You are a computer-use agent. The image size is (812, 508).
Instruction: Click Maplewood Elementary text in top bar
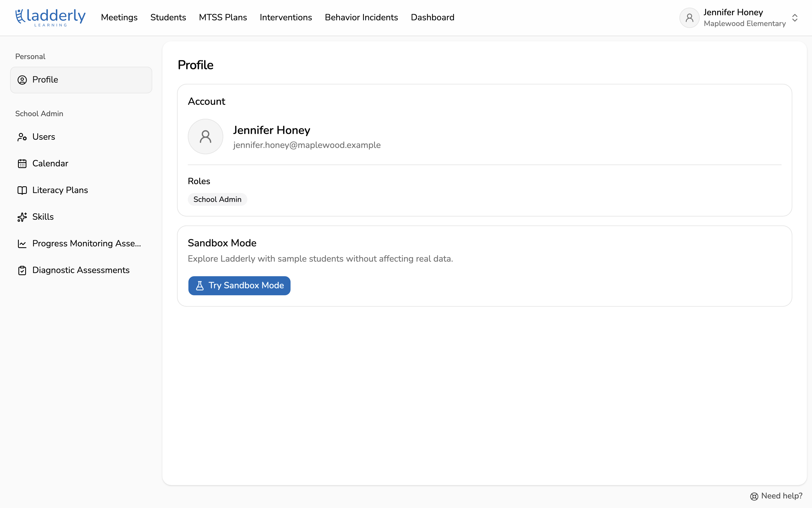click(x=745, y=23)
